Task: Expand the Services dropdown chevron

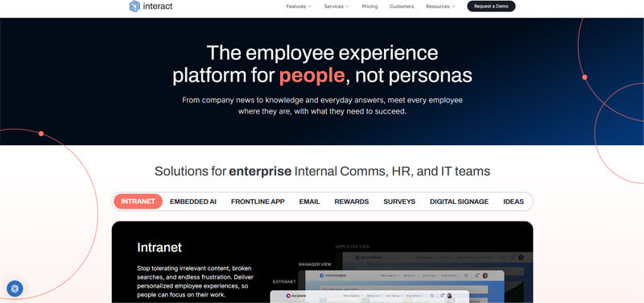Action: pos(348,6)
